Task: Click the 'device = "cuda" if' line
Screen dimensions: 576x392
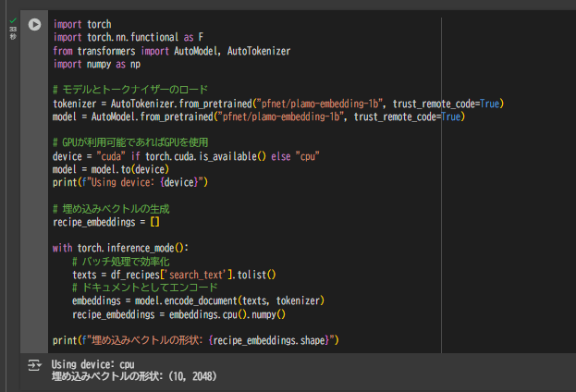Action: tap(186, 156)
